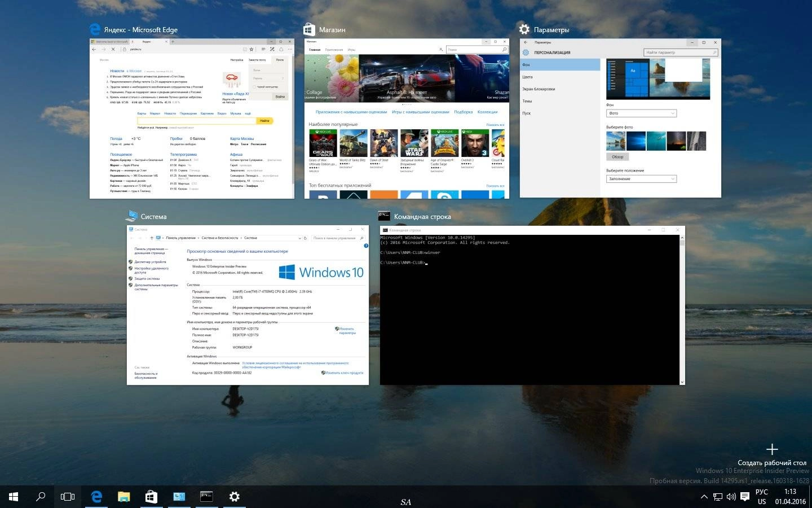This screenshot has height=508, width=812.
Task: Toggle Task View button on taskbar
Action: pyautogui.click(x=68, y=497)
